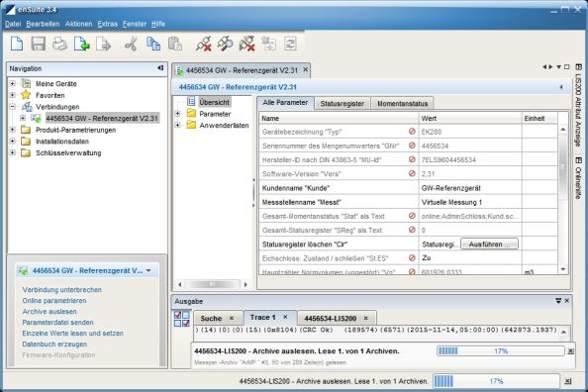
Task: Click the lock icon in Gerätebezeichnung "Typ" row
Action: (x=412, y=132)
